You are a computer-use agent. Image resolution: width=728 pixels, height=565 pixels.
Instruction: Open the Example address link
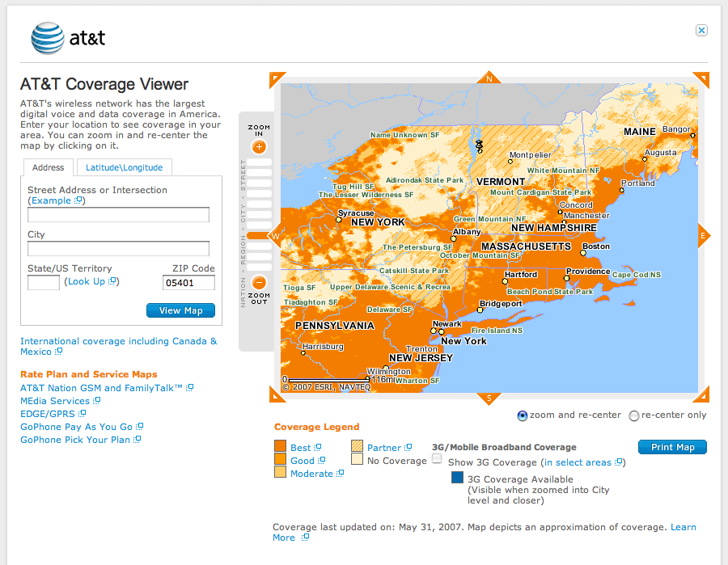coord(51,200)
